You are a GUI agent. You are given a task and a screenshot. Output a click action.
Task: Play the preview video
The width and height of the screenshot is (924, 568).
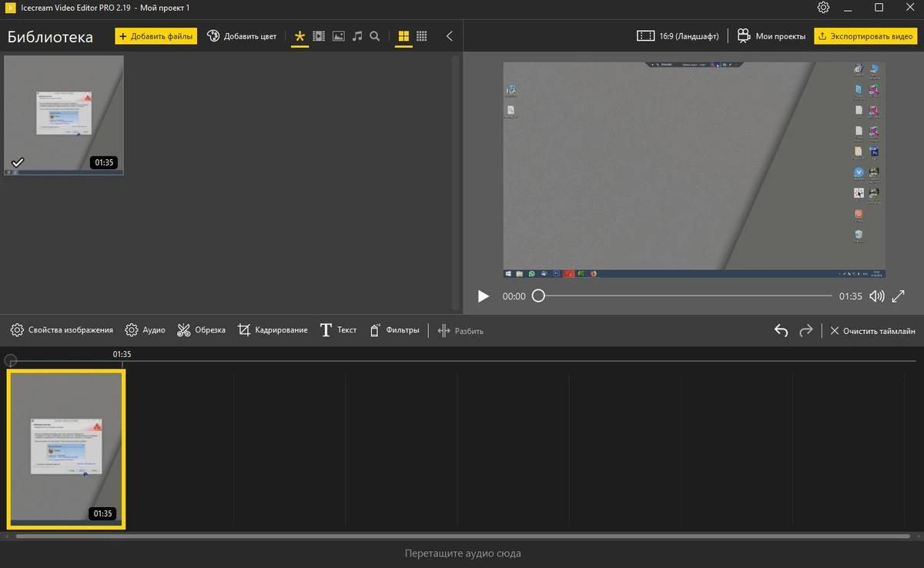(x=483, y=296)
